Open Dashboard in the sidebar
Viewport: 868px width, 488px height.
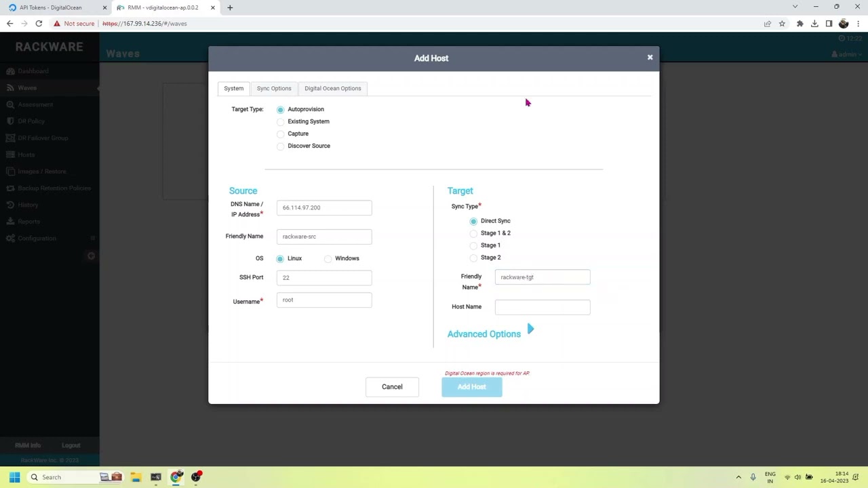pyautogui.click(x=33, y=71)
